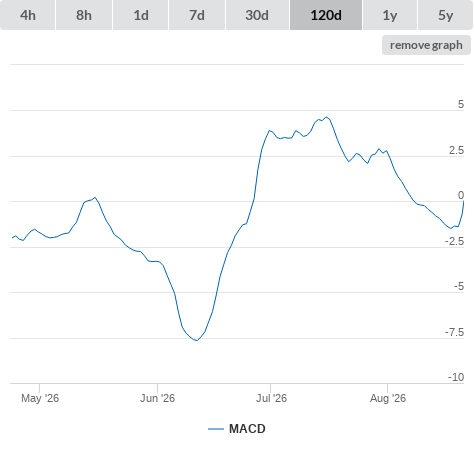This screenshot has height=455, width=474.
Task: Switch to the 8h time range
Action: [84, 15]
